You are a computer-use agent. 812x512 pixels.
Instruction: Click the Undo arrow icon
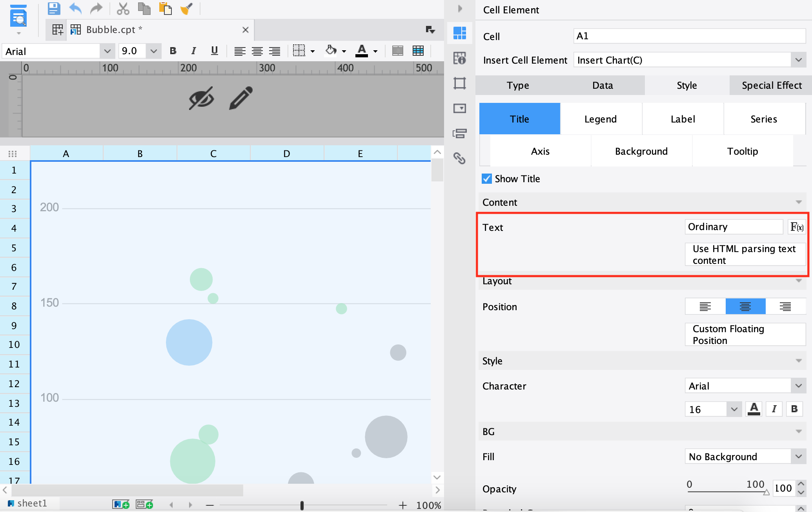click(75, 8)
